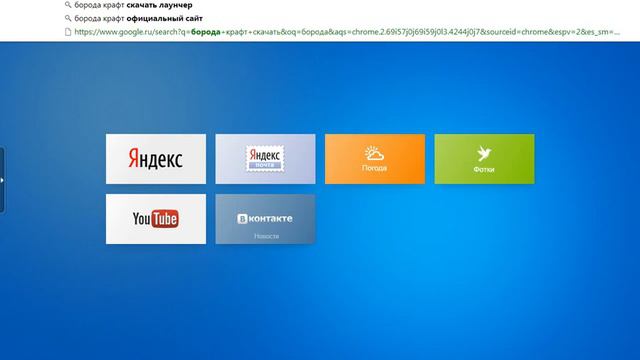Open the Яндекс Почта mail tile
The image size is (640, 360).
(265, 159)
